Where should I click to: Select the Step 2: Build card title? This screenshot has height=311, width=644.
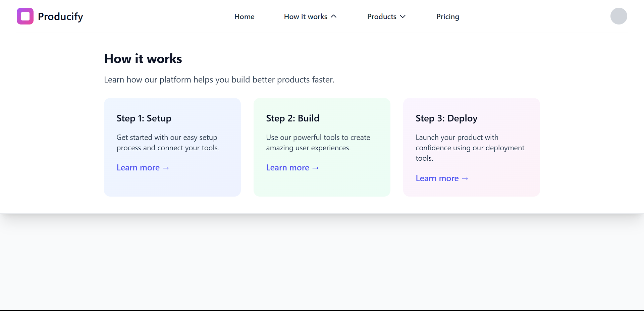click(292, 118)
